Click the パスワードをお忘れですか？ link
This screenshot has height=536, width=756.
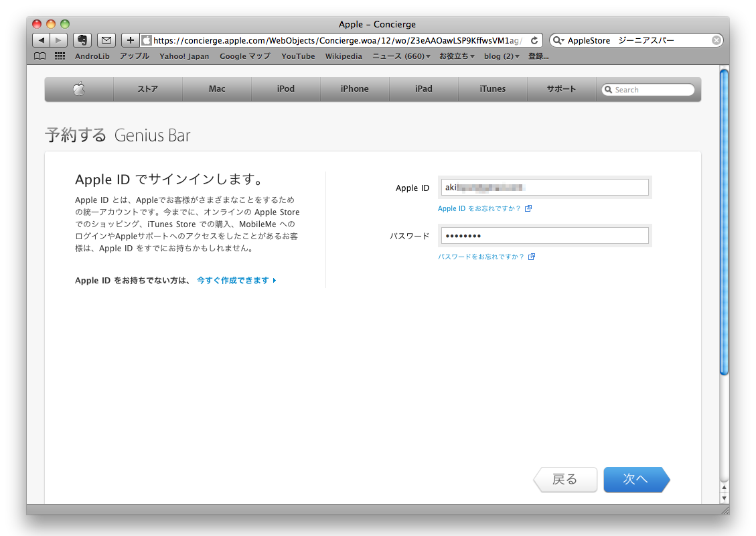click(481, 257)
